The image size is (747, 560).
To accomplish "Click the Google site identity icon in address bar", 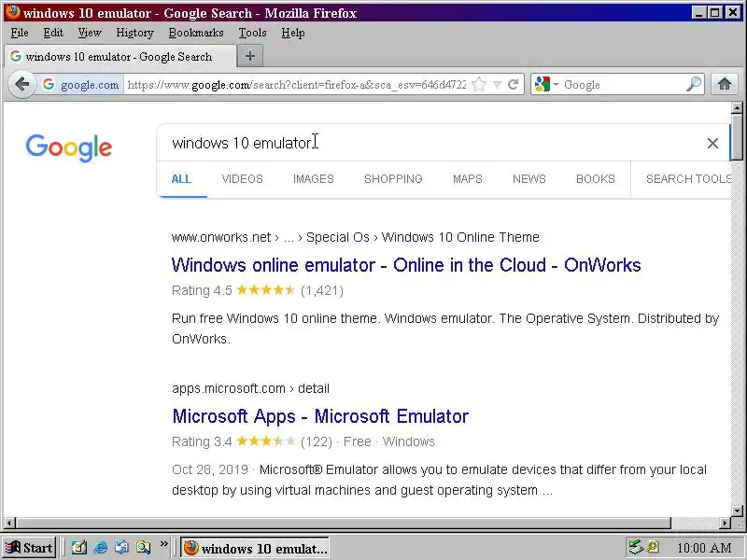I will pos(49,84).
